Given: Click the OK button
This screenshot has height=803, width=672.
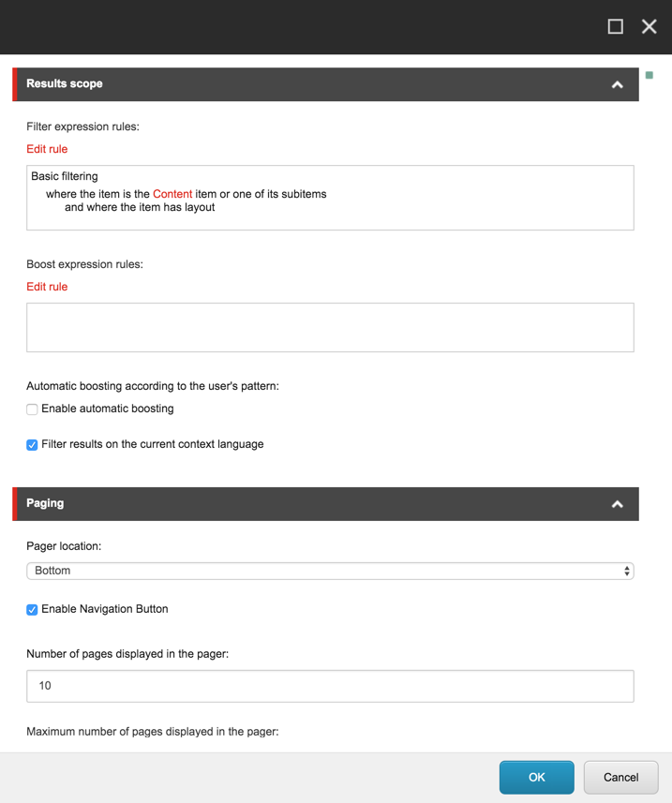Looking at the screenshot, I should [x=536, y=777].
